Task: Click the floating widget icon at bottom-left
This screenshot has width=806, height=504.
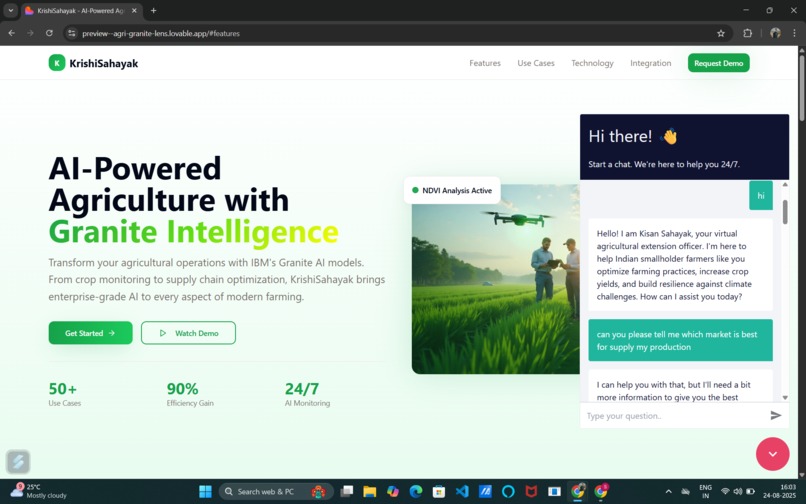Action: pyautogui.click(x=18, y=461)
